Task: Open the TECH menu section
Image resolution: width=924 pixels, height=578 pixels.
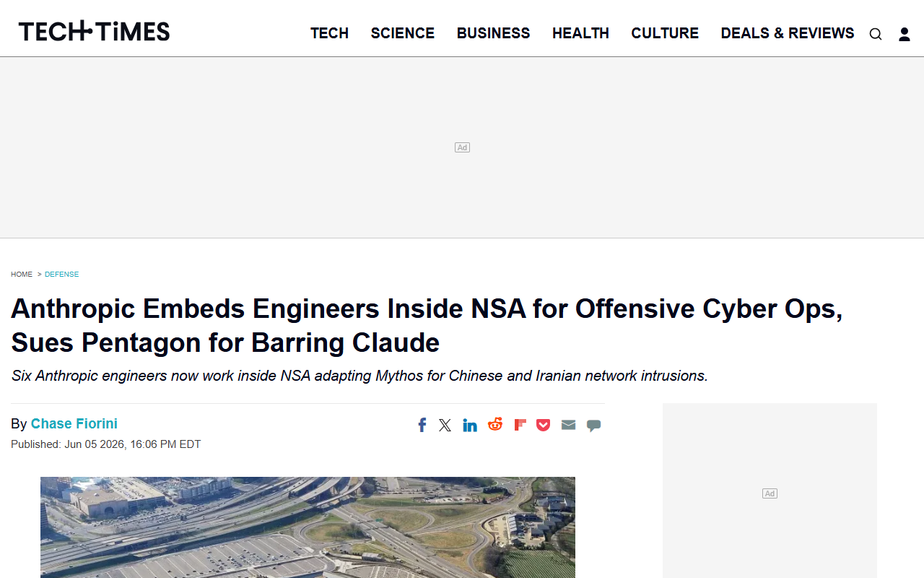Action: (330, 33)
